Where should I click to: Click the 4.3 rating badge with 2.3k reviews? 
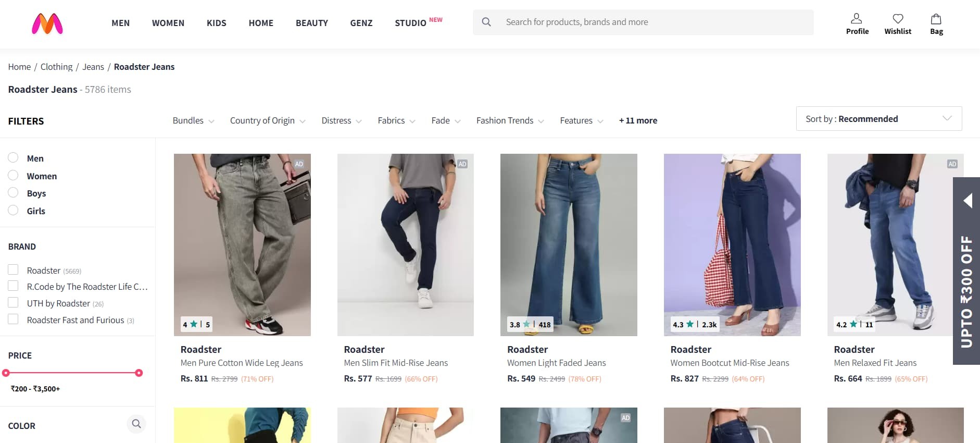[x=695, y=324]
